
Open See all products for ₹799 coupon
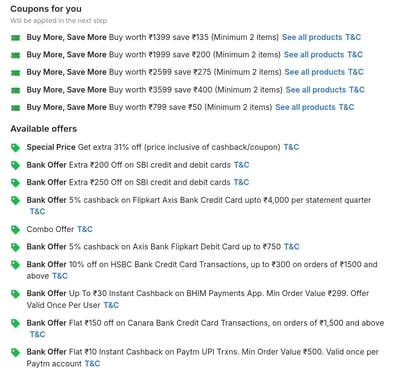[305, 107]
